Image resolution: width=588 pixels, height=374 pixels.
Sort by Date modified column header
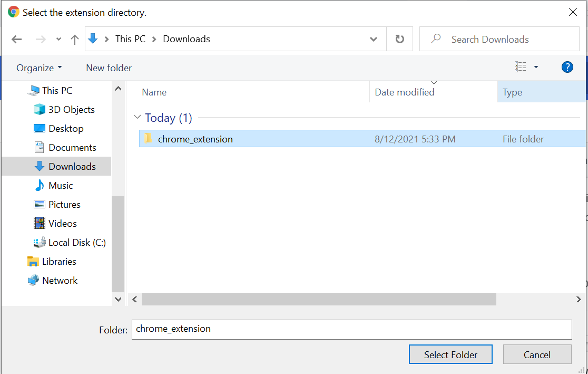click(434, 92)
